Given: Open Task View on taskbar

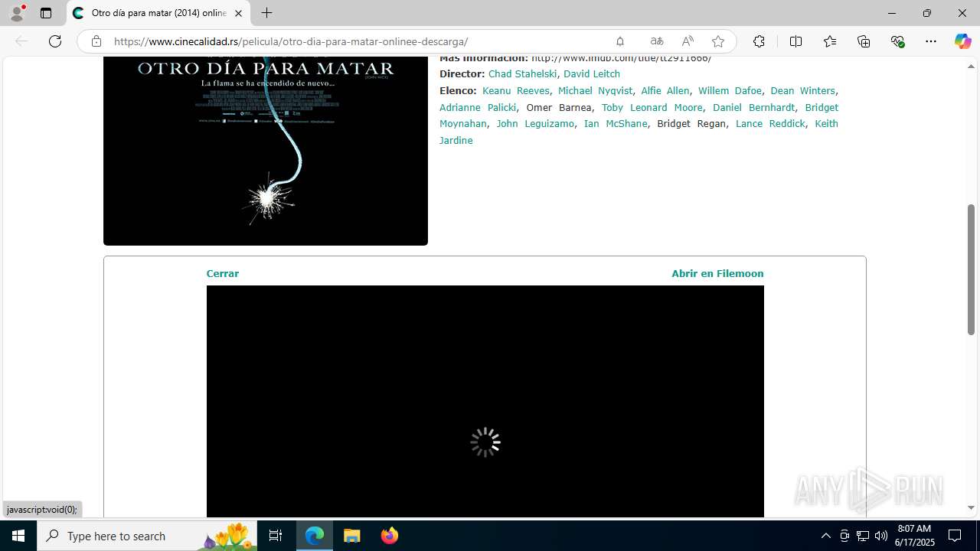Looking at the screenshot, I should pyautogui.click(x=276, y=536).
